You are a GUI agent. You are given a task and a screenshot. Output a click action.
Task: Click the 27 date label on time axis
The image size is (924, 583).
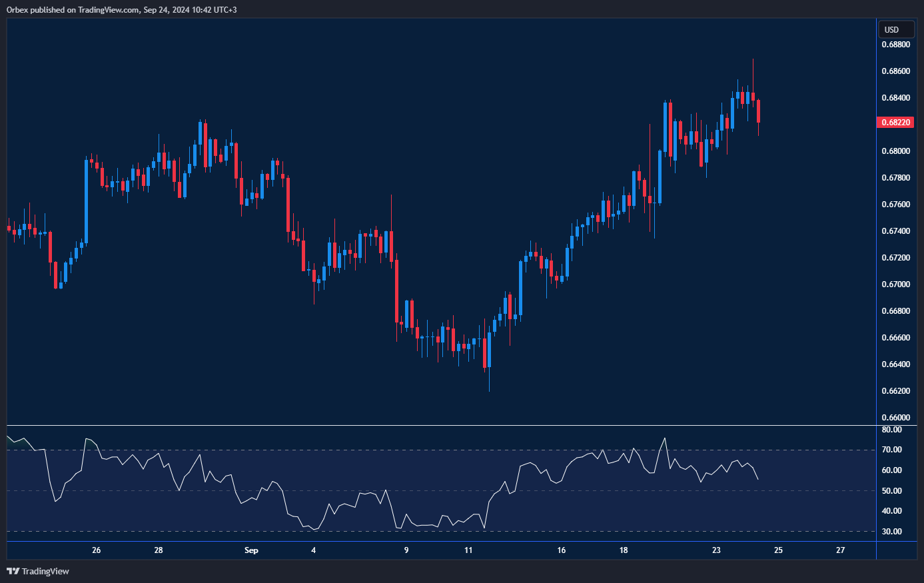[x=841, y=550]
